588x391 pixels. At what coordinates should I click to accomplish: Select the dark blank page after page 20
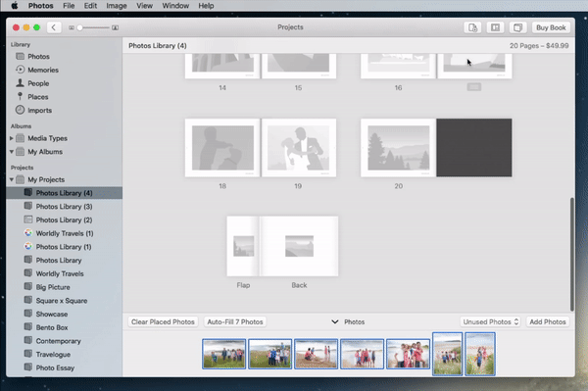coord(474,148)
